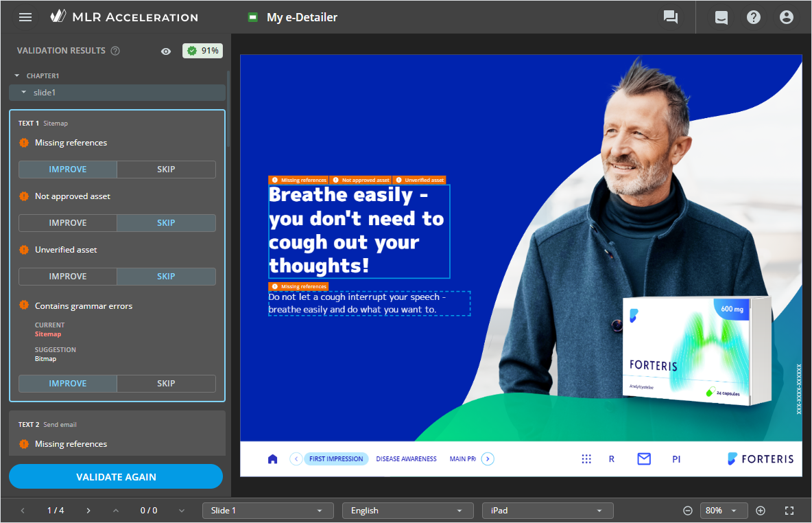812x523 pixels.
Task: Toggle validation results visibility eye icon
Action: pos(166,51)
